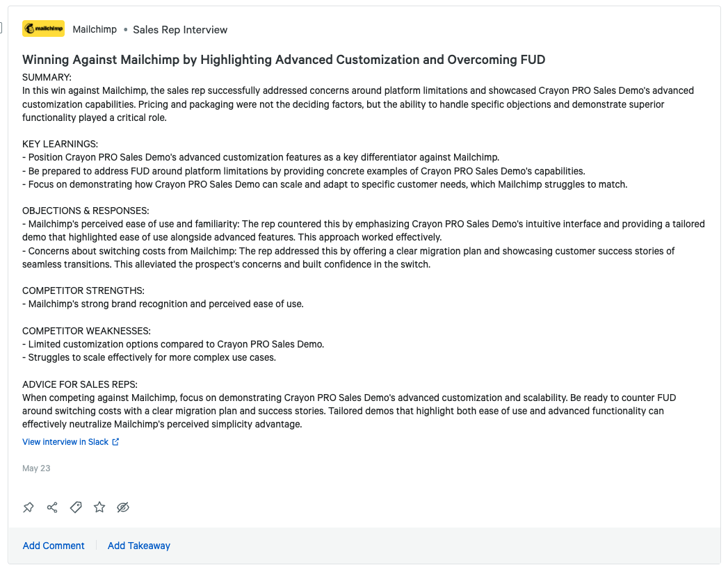
Task: Click Add Takeaway
Action: pyautogui.click(x=139, y=546)
